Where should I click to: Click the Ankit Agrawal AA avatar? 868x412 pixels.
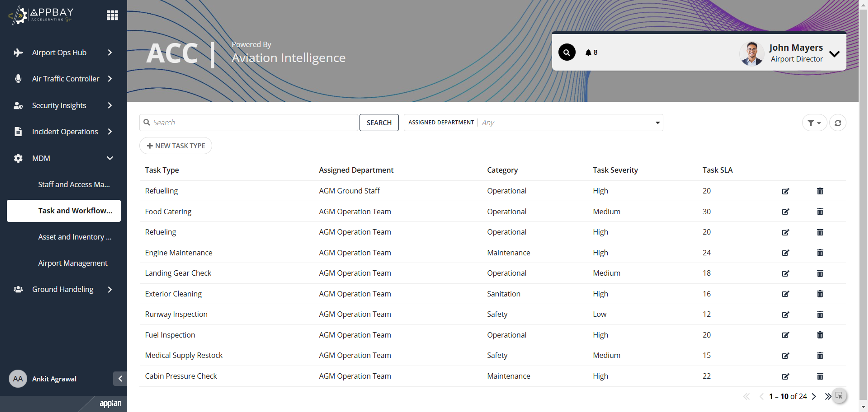[18, 379]
